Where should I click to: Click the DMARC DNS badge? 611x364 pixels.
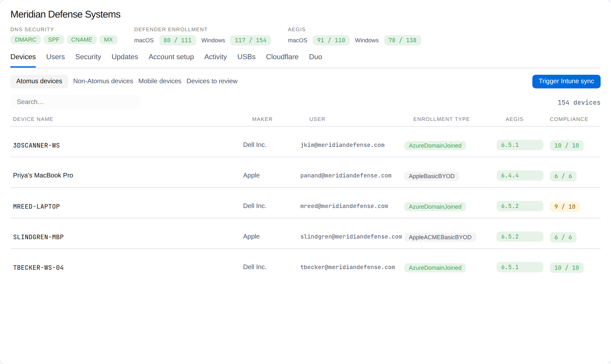26,40
